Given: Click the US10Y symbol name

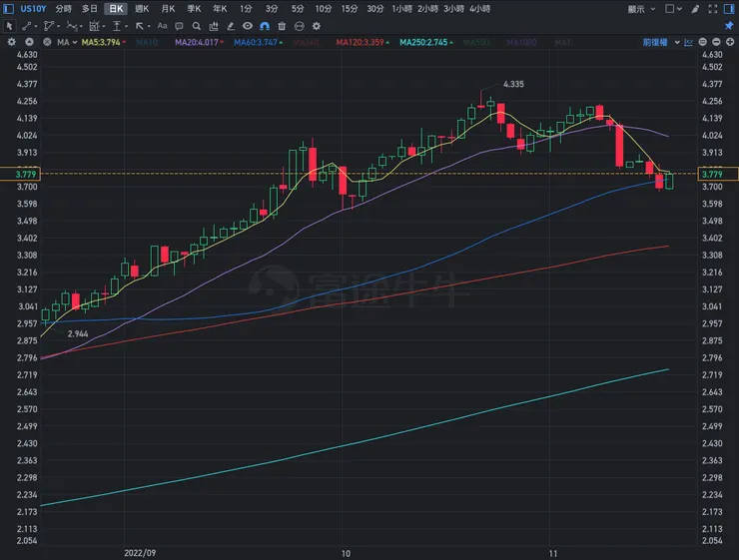Looking at the screenshot, I should click(x=33, y=9).
